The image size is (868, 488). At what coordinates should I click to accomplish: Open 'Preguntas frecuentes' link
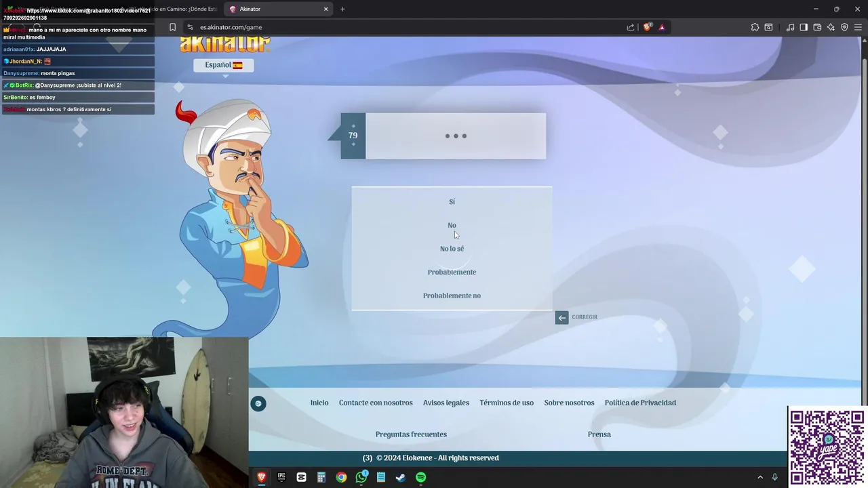[x=411, y=434]
